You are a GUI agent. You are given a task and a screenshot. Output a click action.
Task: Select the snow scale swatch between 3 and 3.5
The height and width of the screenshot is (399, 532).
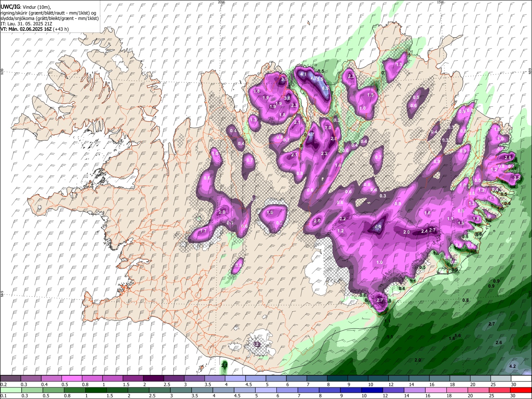pos(194,379)
